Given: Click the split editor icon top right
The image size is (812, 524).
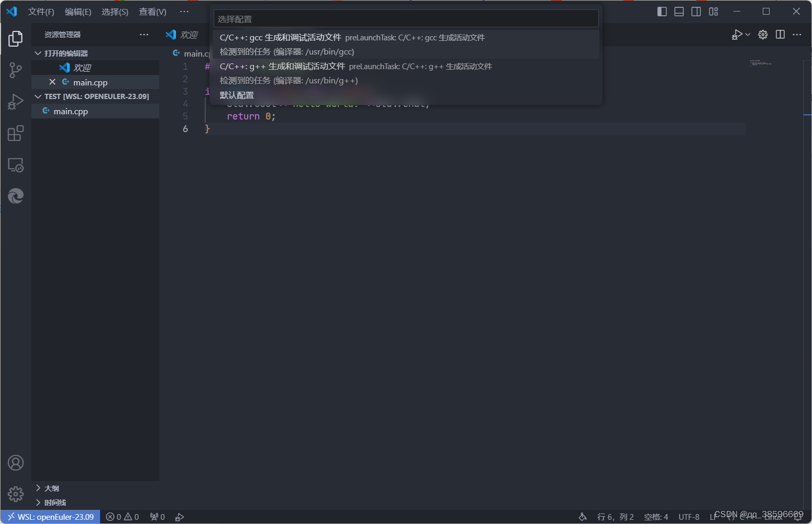Looking at the screenshot, I should [780, 35].
